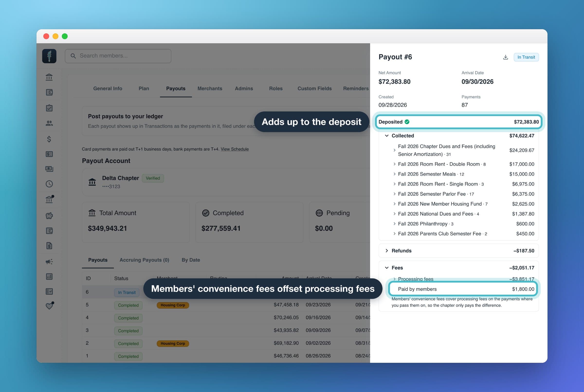The image size is (584, 392).
Task: Open the Roles tab
Action: pos(276,89)
